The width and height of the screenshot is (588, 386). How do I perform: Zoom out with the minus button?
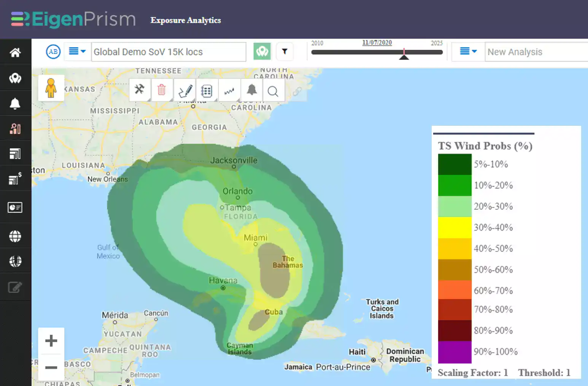[x=51, y=367]
